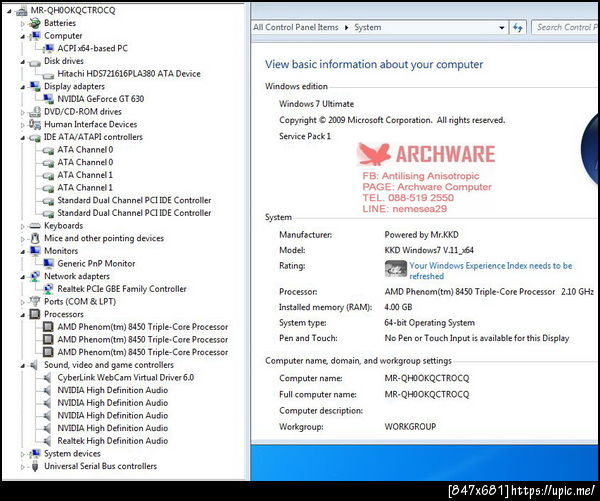This screenshot has width=600, height=501.
Task: Select Generic PnP Monitor entry
Action: [96, 264]
